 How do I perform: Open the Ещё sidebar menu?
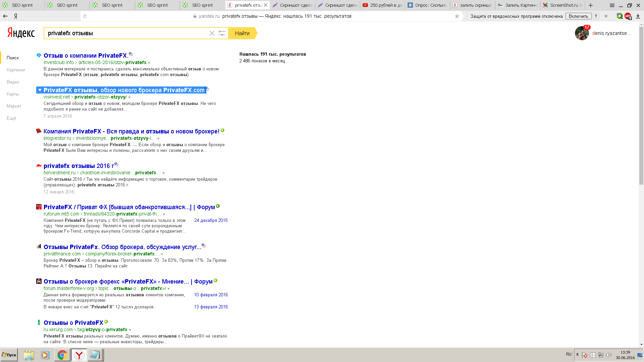pos(11,118)
